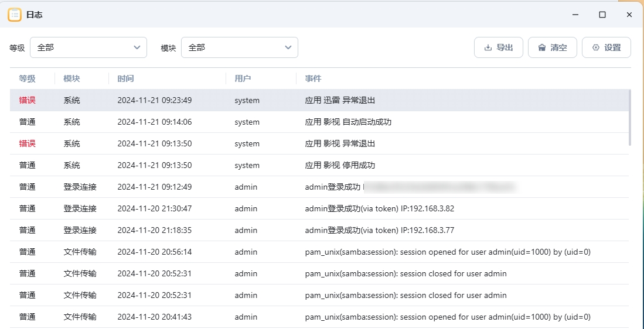
Task: Click the 清空 clear button
Action: (x=553, y=47)
